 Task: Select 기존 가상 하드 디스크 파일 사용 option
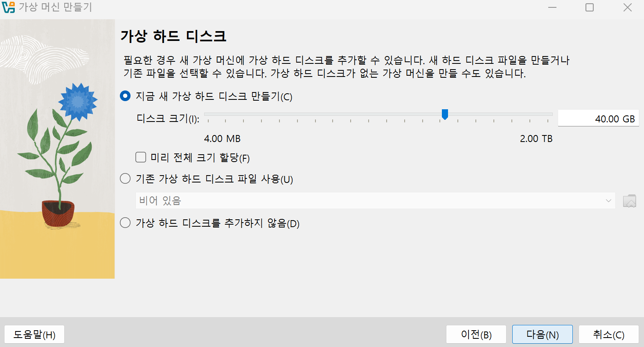point(125,178)
